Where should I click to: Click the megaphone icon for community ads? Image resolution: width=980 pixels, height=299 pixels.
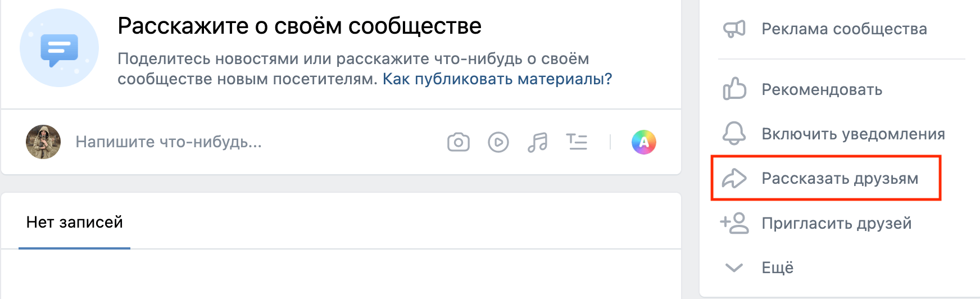[x=734, y=29]
